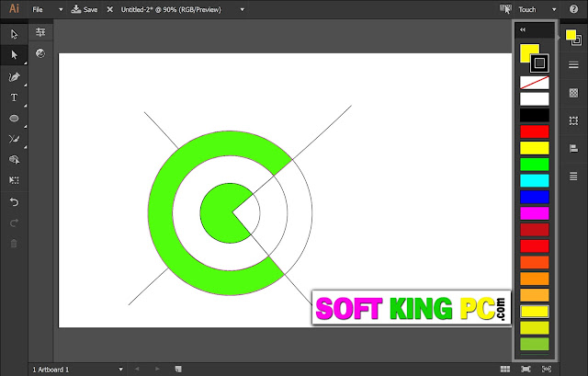This screenshot has height=376, width=588.
Task: Pick the bright green swatch
Action: [535, 165]
